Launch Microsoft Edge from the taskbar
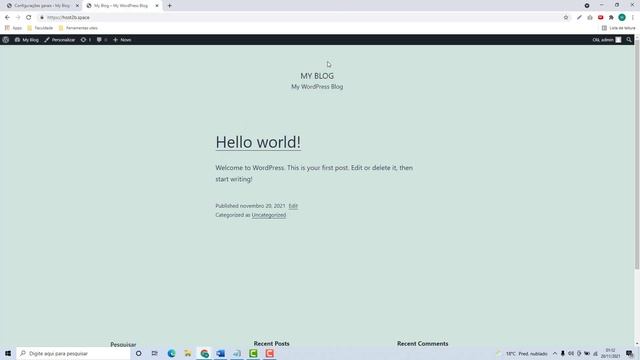The height and width of the screenshot is (360, 640). [x=171, y=353]
